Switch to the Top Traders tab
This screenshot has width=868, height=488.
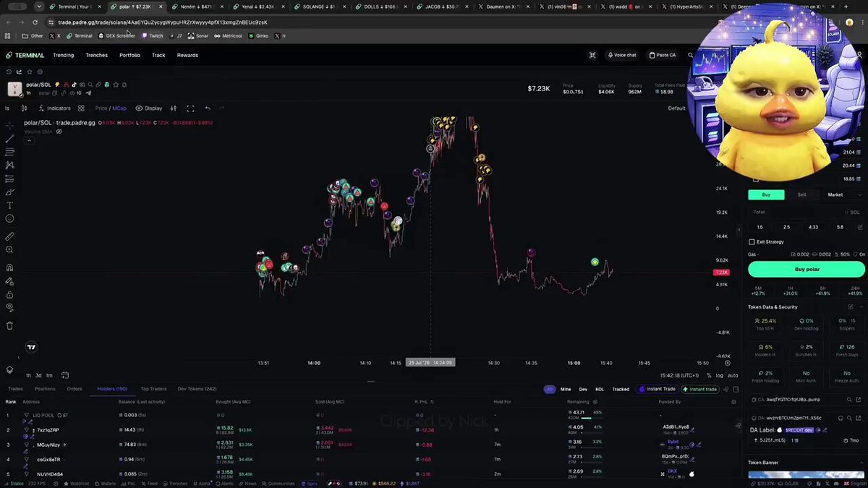click(153, 389)
